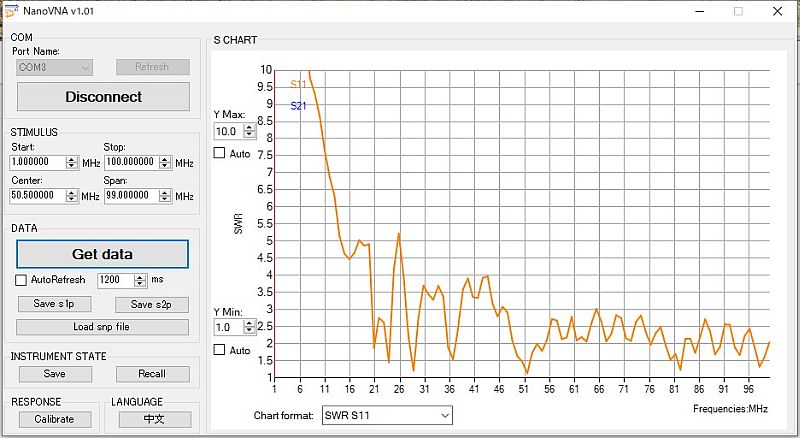Image resolution: width=800 pixels, height=438 pixels.
Task: Click the Center frequency stepper arrows
Action: tap(72, 196)
